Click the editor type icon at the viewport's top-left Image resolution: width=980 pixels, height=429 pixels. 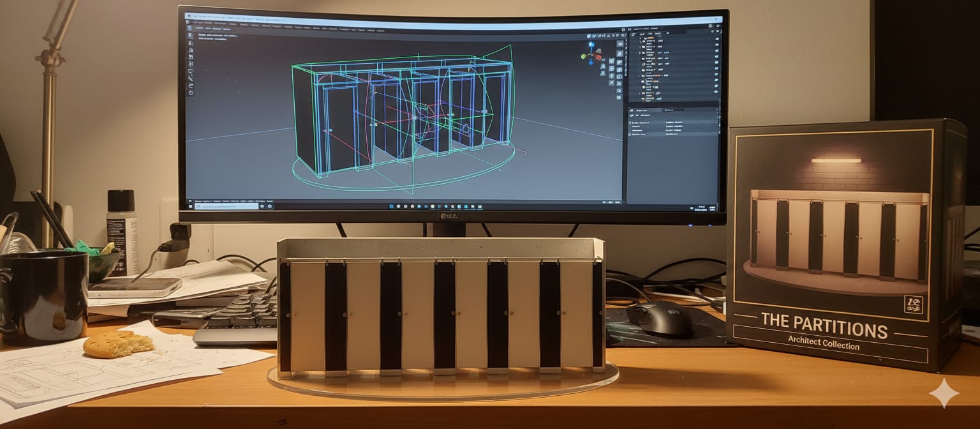[x=189, y=28]
